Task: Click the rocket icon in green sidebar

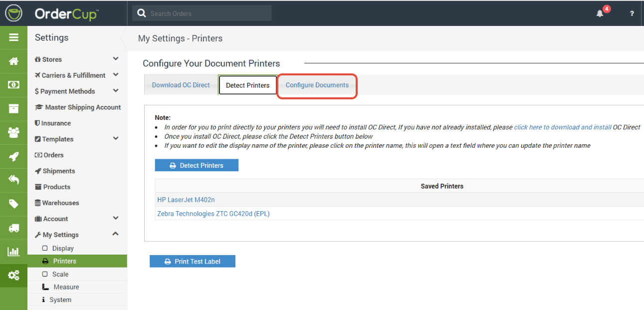Action: (x=13, y=156)
